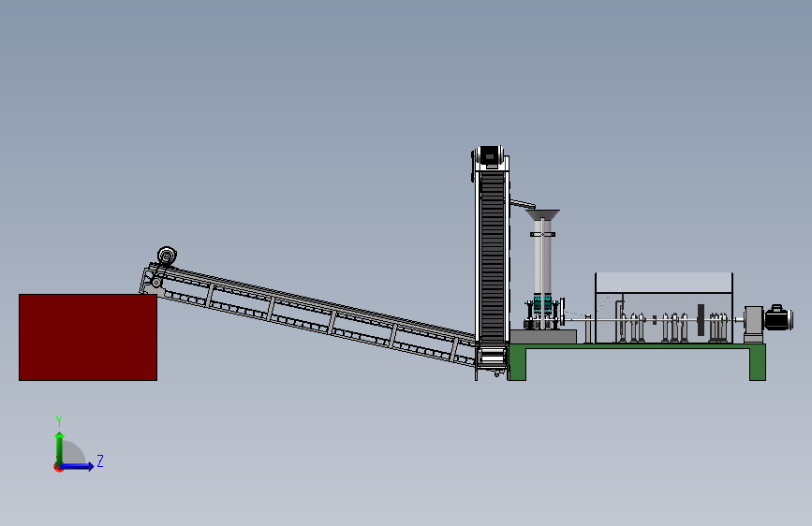Click the grey base block on the green frame
This screenshot has width=812, height=526.
click(542, 337)
